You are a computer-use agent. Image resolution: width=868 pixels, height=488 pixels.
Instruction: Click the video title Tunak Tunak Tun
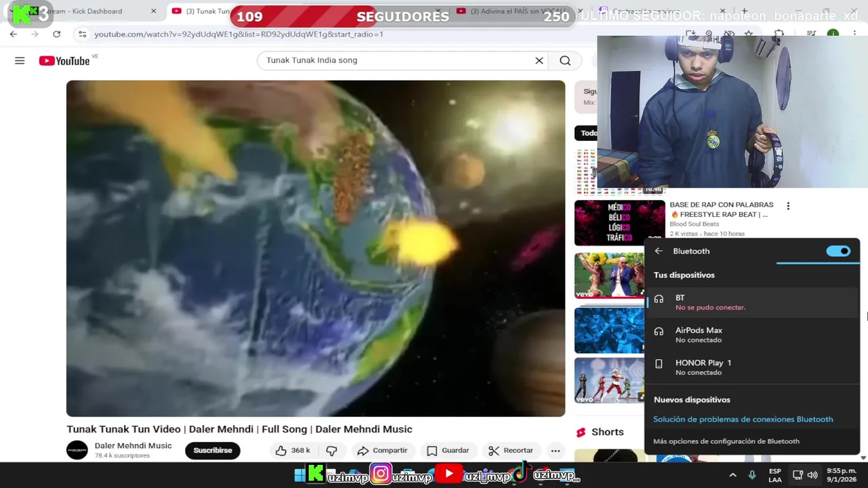[239, 429]
